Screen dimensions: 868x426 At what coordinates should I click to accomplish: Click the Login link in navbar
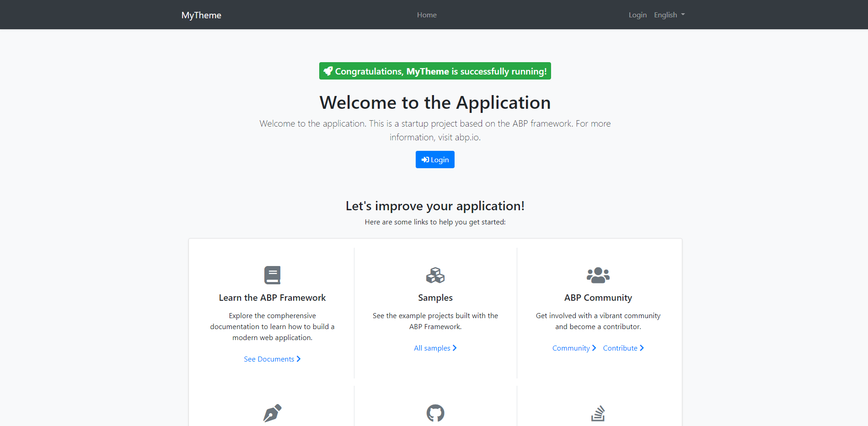(x=638, y=15)
